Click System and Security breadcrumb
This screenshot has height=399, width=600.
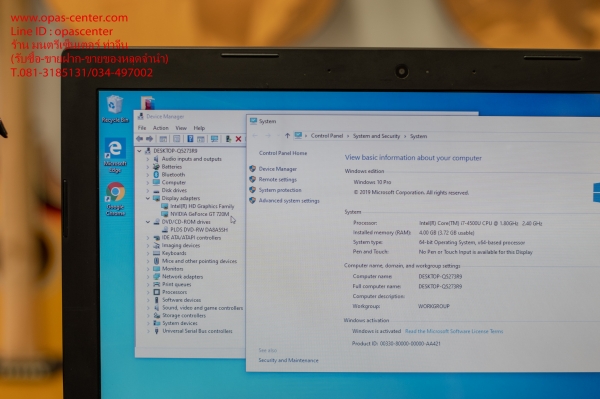tap(376, 136)
